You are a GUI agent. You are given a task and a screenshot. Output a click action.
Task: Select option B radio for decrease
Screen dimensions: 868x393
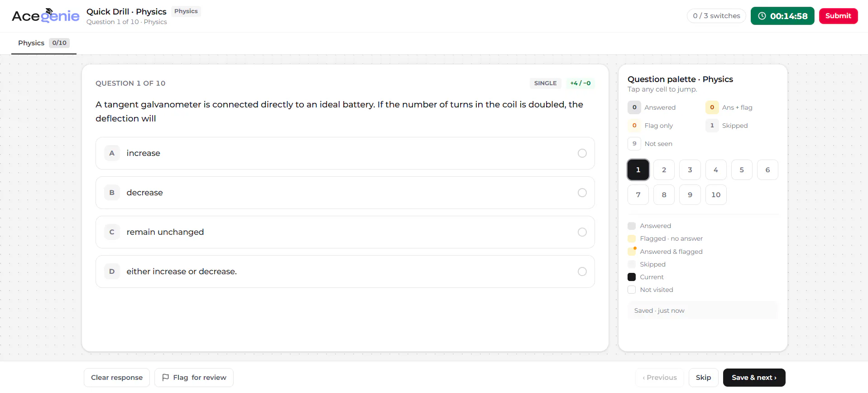coord(582,193)
